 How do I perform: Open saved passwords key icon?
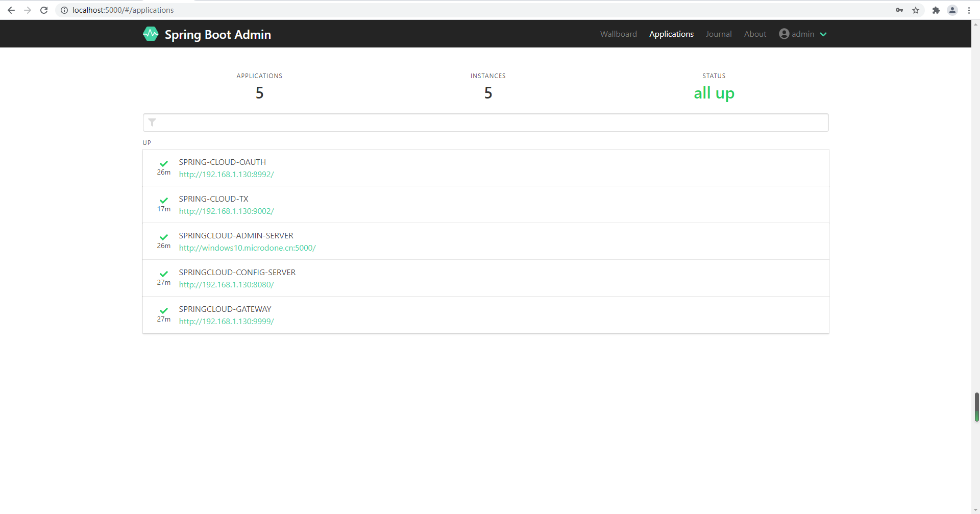tap(899, 10)
